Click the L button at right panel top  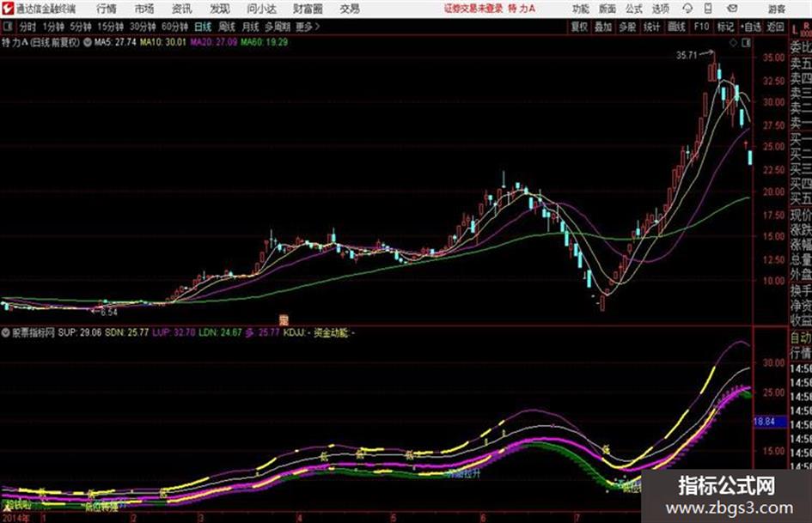(x=796, y=31)
